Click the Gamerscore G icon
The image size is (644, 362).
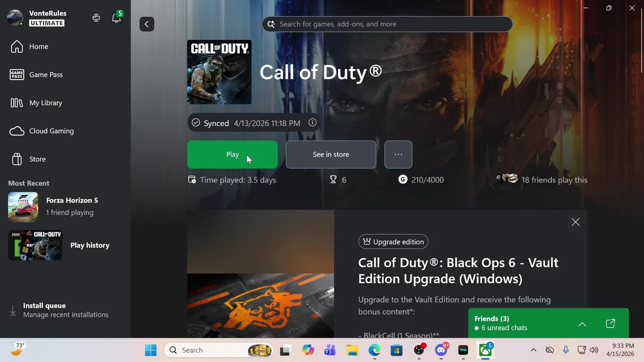pos(403,179)
